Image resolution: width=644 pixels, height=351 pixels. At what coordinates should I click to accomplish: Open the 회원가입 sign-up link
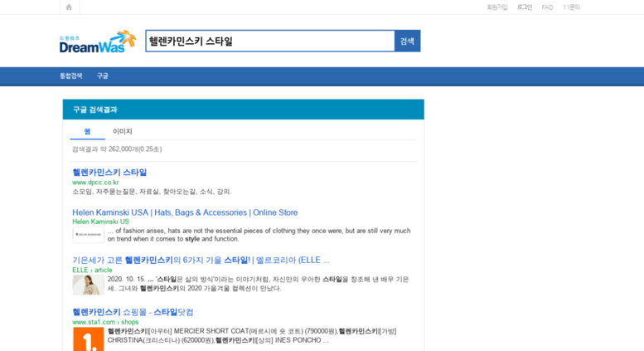pyautogui.click(x=497, y=7)
